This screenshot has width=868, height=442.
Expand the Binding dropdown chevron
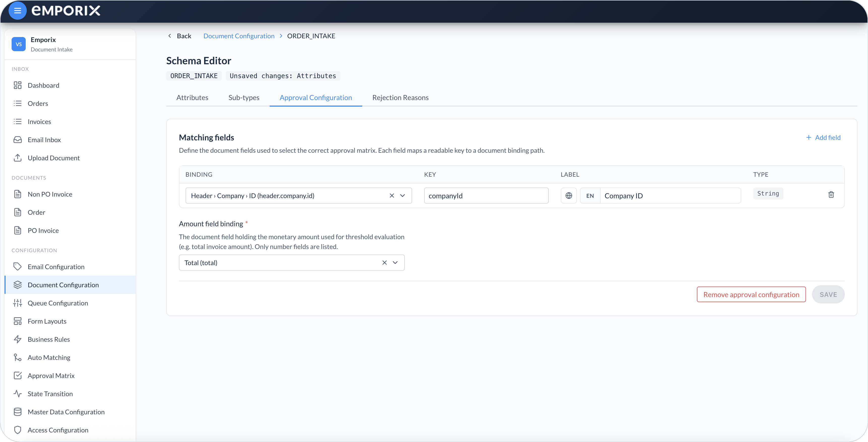coord(403,196)
